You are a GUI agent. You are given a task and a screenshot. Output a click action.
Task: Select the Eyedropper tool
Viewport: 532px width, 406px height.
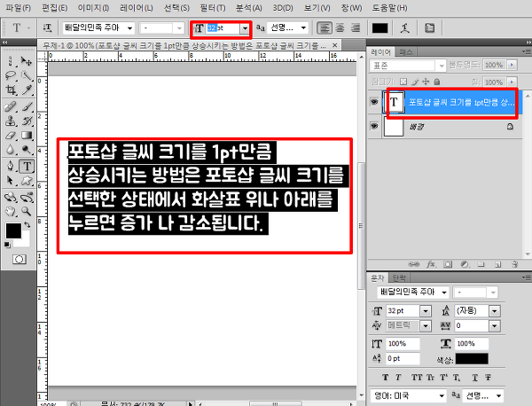pyautogui.click(x=27, y=90)
